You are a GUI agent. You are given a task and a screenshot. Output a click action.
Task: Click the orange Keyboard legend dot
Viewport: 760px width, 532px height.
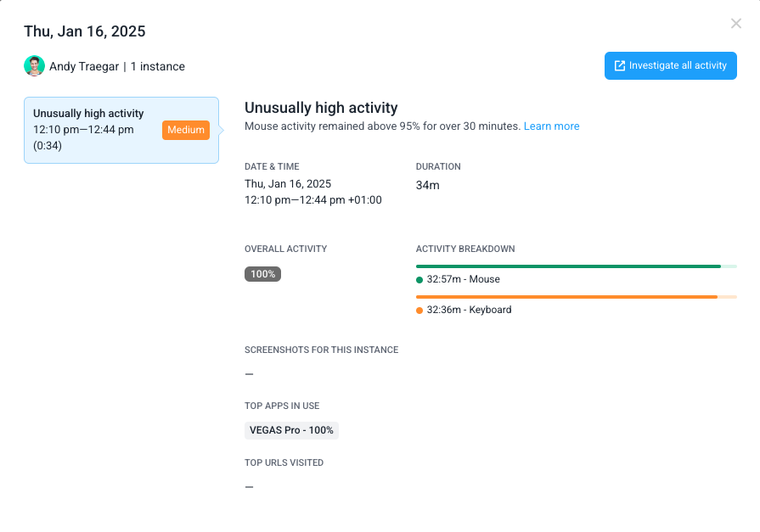(x=419, y=311)
